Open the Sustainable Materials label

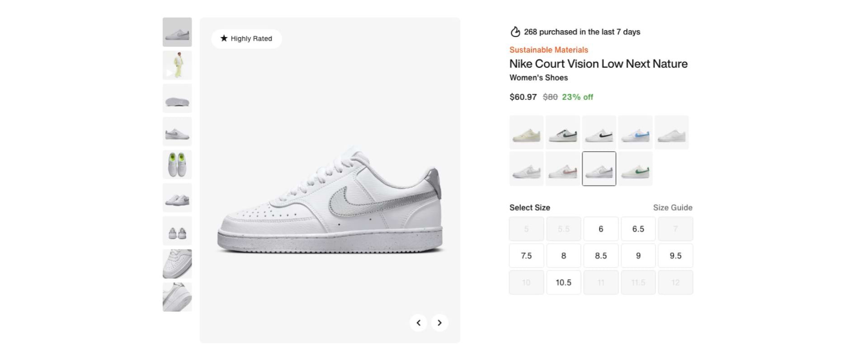tap(548, 50)
